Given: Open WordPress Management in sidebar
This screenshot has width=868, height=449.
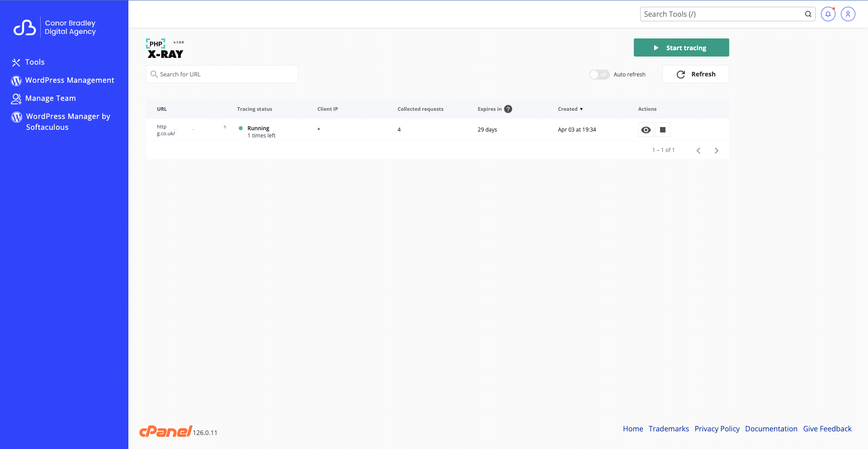Looking at the screenshot, I should coord(63,80).
